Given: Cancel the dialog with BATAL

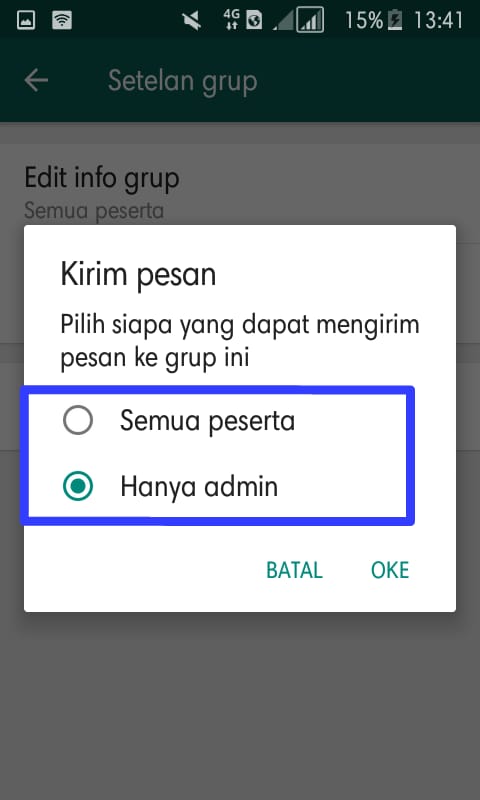Looking at the screenshot, I should coord(294,570).
